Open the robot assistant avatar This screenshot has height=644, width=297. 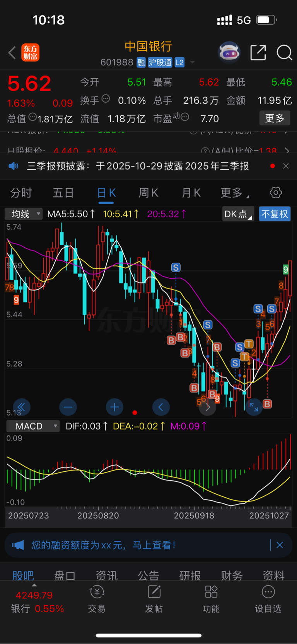(x=229, y=52)
